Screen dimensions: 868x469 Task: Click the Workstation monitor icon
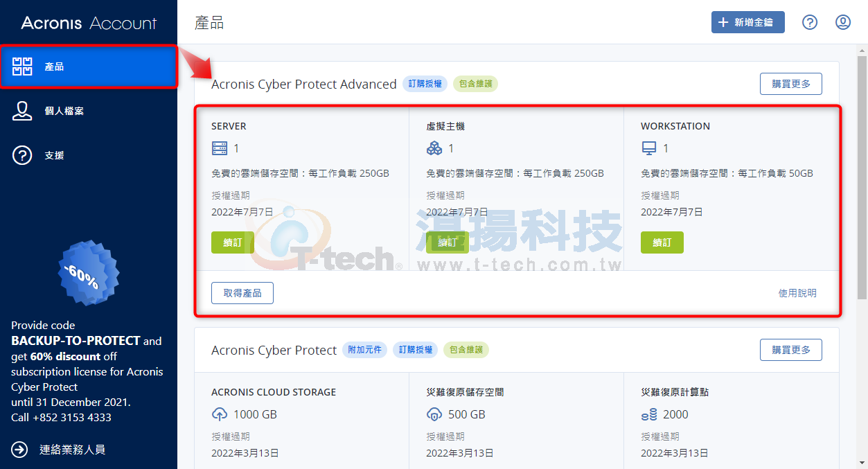coord(649,148)
